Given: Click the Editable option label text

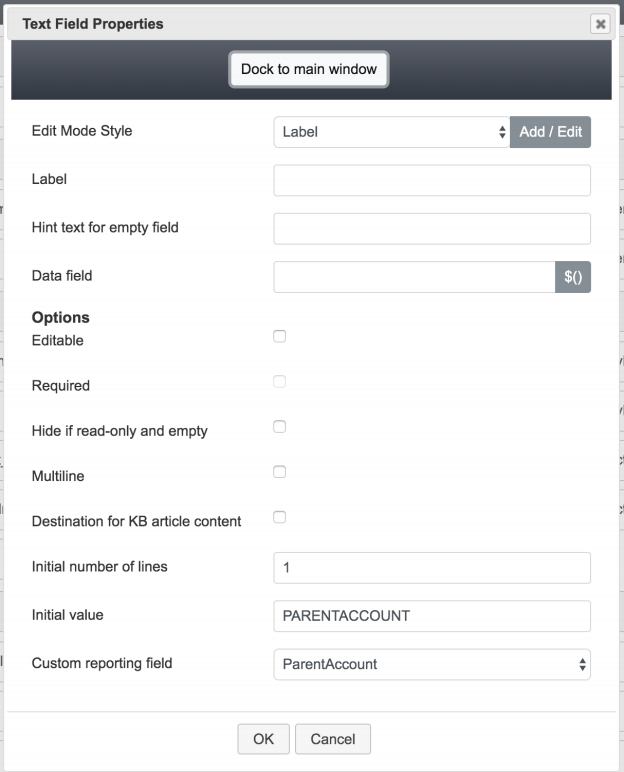Looking at the screenshot, I should (x=58, y=340).
